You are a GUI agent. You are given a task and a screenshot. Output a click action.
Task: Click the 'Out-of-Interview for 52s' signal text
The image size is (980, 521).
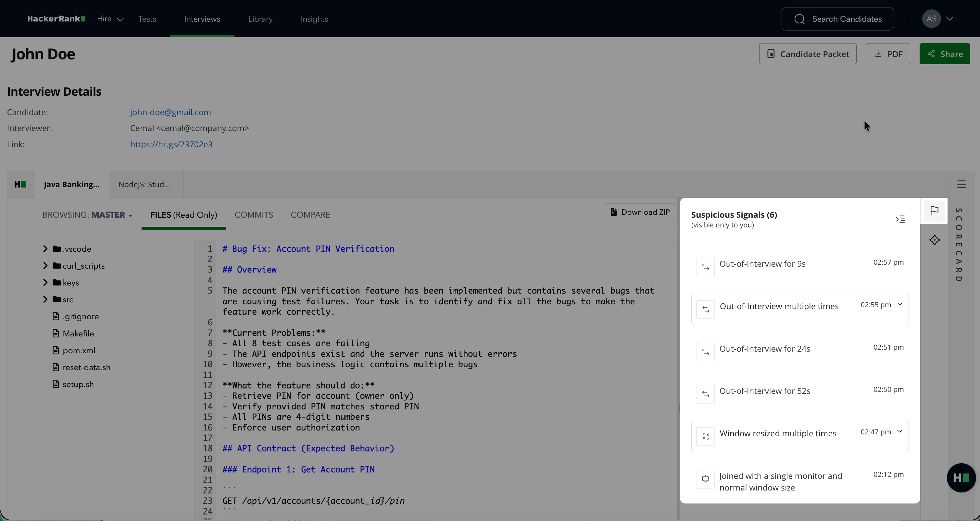tap(765, 391)
